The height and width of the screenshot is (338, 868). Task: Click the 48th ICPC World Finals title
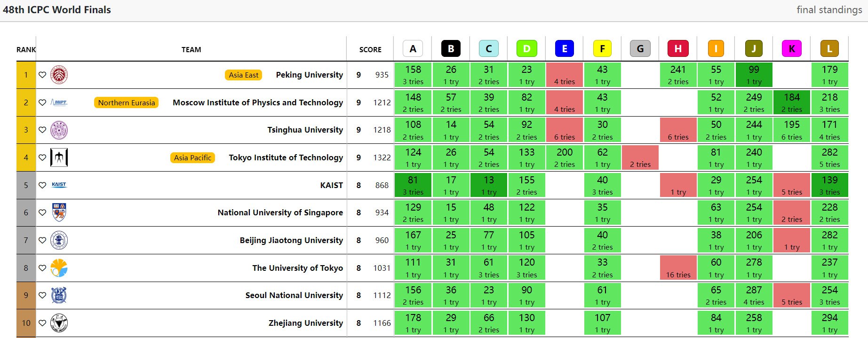[57, 10]
